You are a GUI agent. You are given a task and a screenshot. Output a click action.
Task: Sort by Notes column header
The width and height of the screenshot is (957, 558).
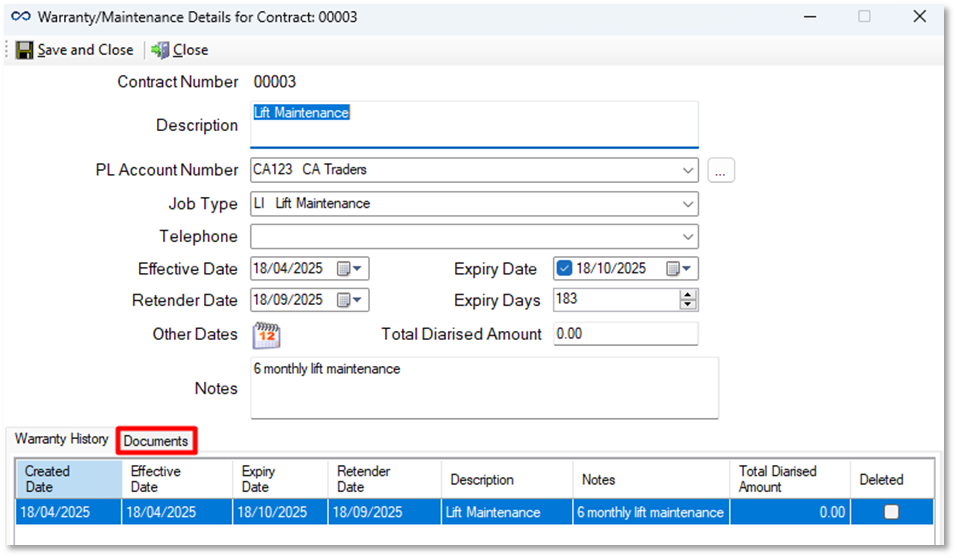pyautogui.click(x=651, y=479)
